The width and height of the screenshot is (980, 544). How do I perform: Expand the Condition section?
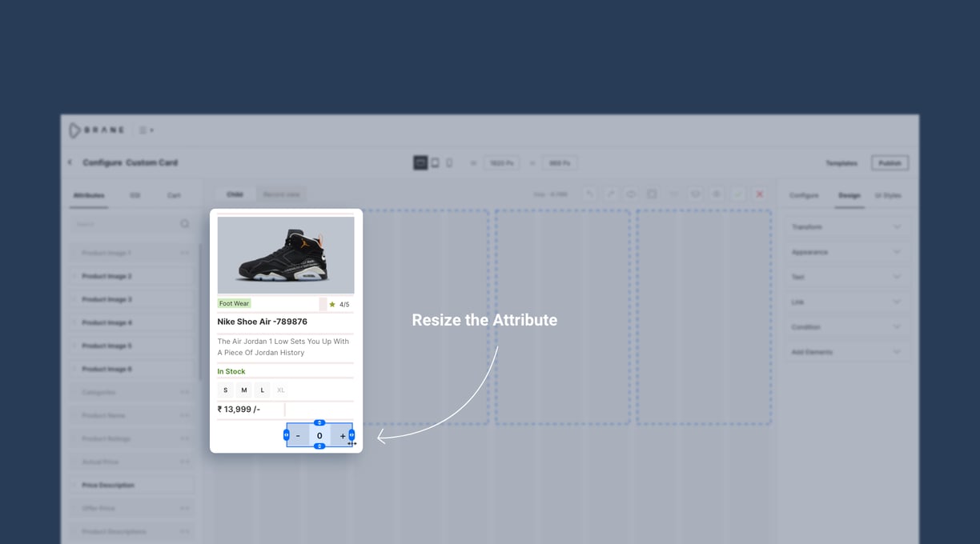[x=848, y=327]
